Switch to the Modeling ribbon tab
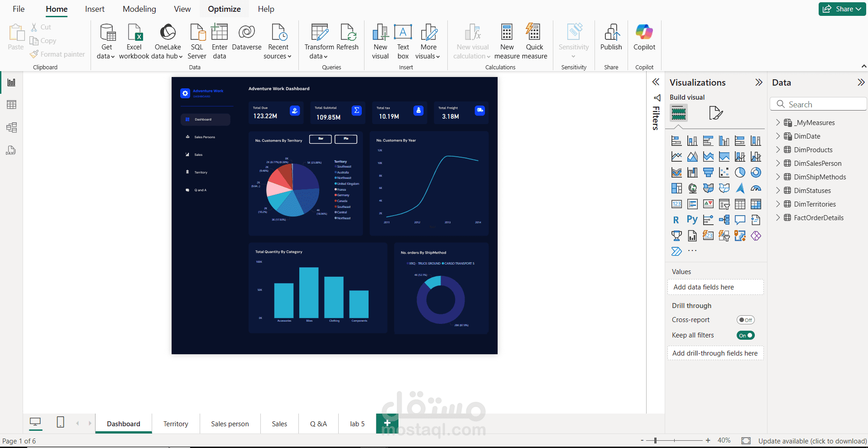 139,9
